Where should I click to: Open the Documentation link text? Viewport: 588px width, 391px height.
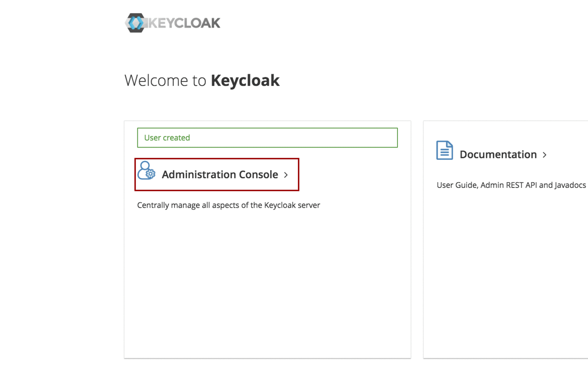[x=498, y=154]
